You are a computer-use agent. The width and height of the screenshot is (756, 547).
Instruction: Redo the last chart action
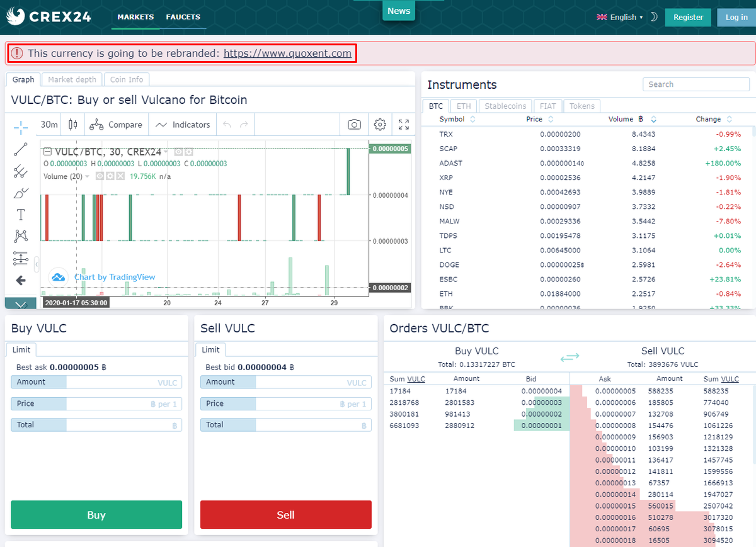pos(244,125)
